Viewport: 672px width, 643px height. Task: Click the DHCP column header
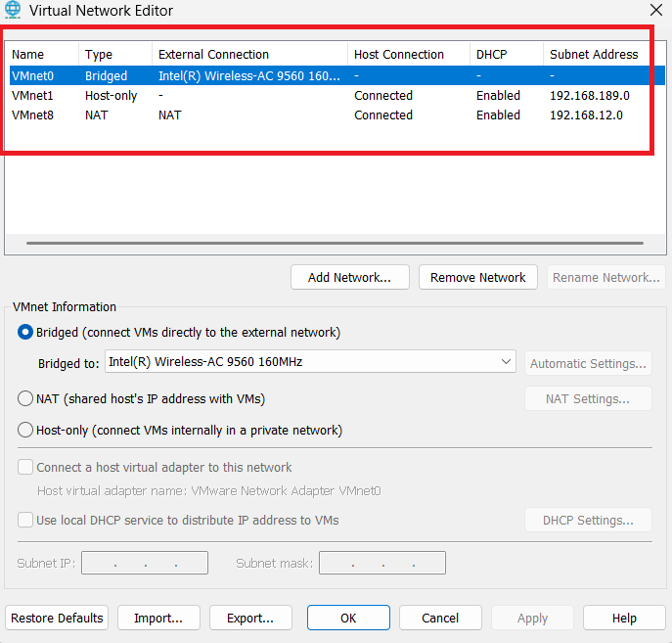pyautogui.click(x=491, y=55)
